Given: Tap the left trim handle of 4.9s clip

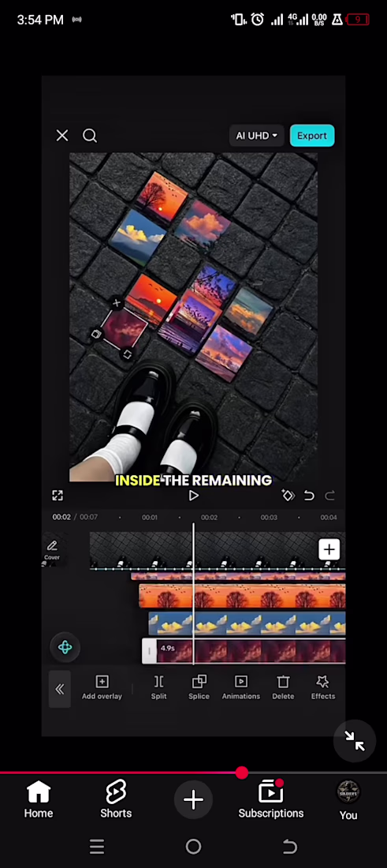Looking at the screenshot, I should 149,651.
